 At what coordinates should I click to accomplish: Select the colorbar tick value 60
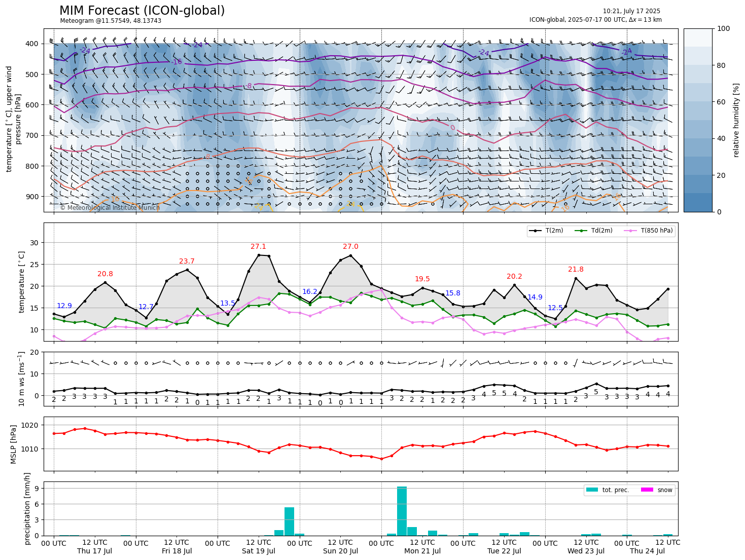[x=721, y=102]
